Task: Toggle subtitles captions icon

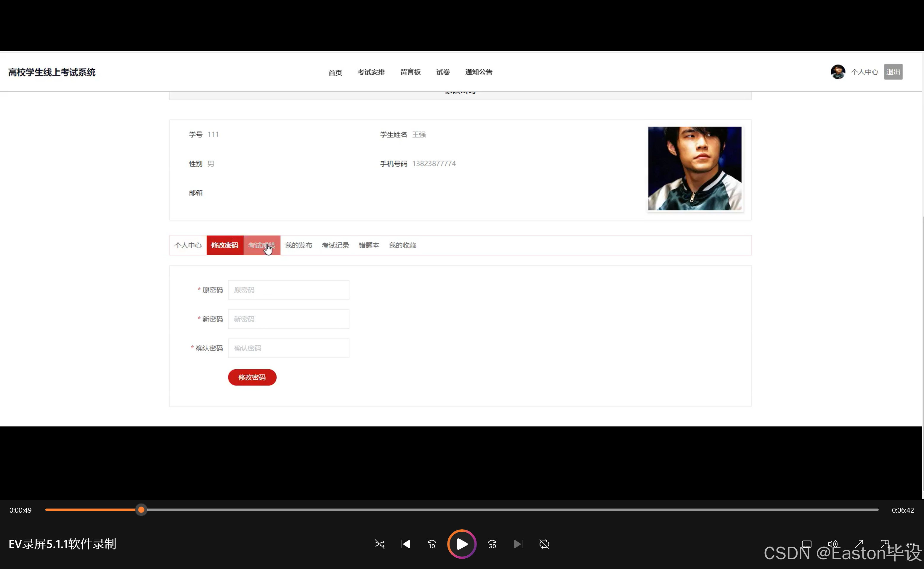Action: point(806,544)
